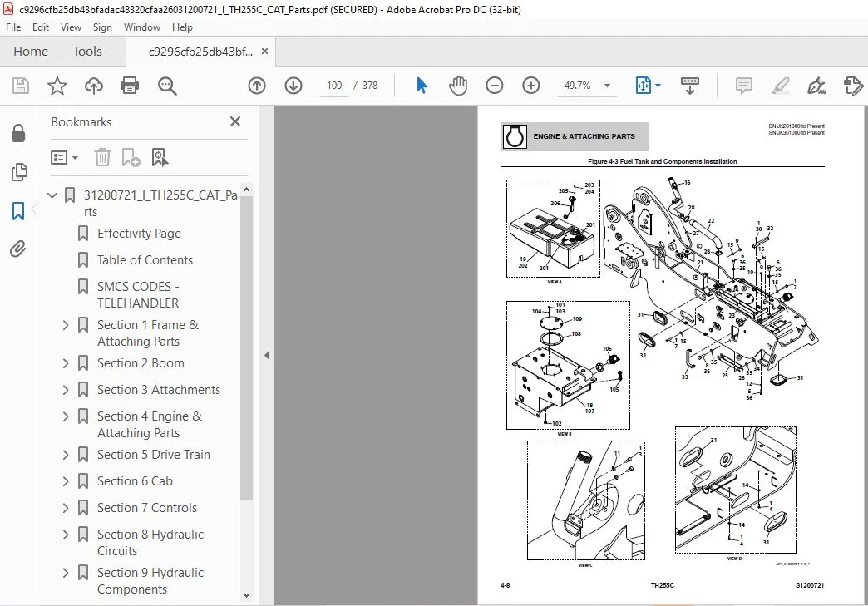Image resolution: width=868 pixels, height=606 pixels.
Task: Choose the Selection arrow tool
Action: [422, 86]
